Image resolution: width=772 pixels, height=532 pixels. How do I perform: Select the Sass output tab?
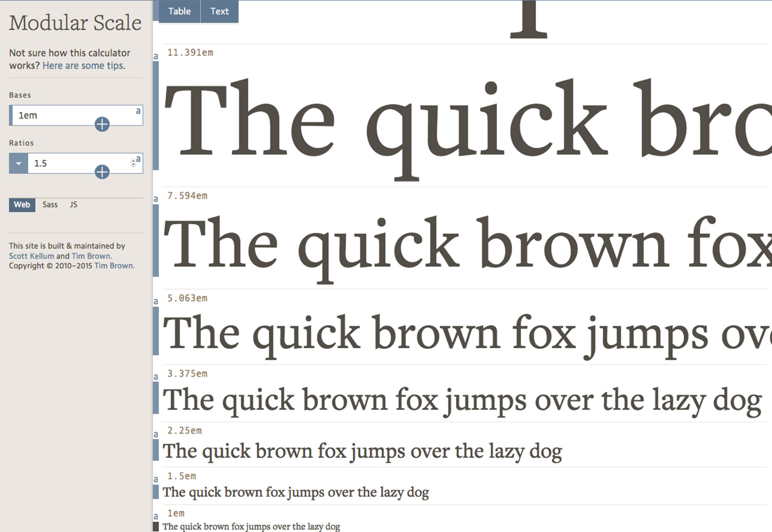pyautogui.click(x=50, y=204)
